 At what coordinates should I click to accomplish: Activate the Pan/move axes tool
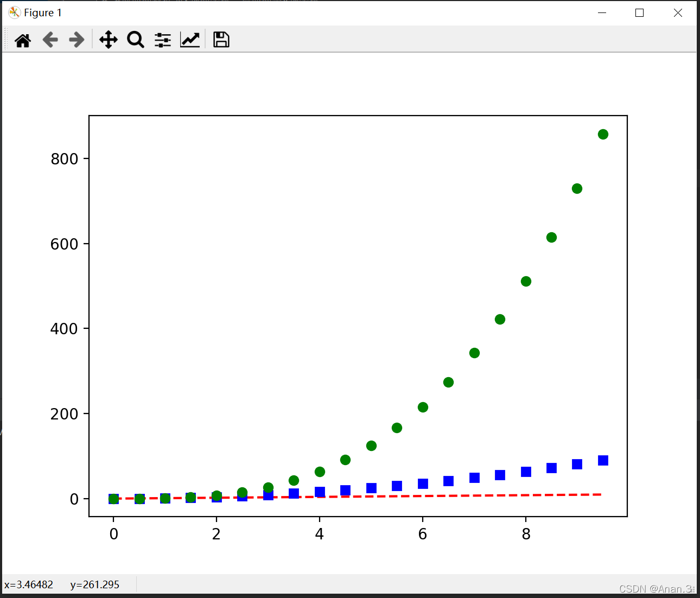pos(109,40)
